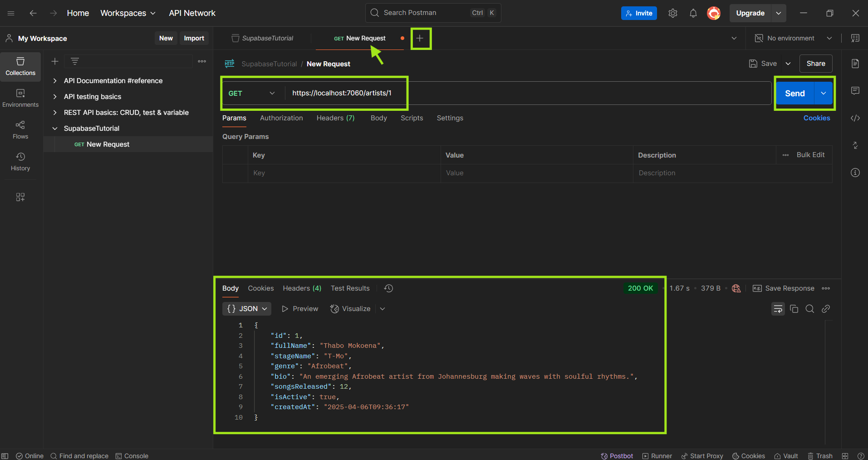
Task: Switch to the request Headers (7) tab
Action: (x=335, y=118)
